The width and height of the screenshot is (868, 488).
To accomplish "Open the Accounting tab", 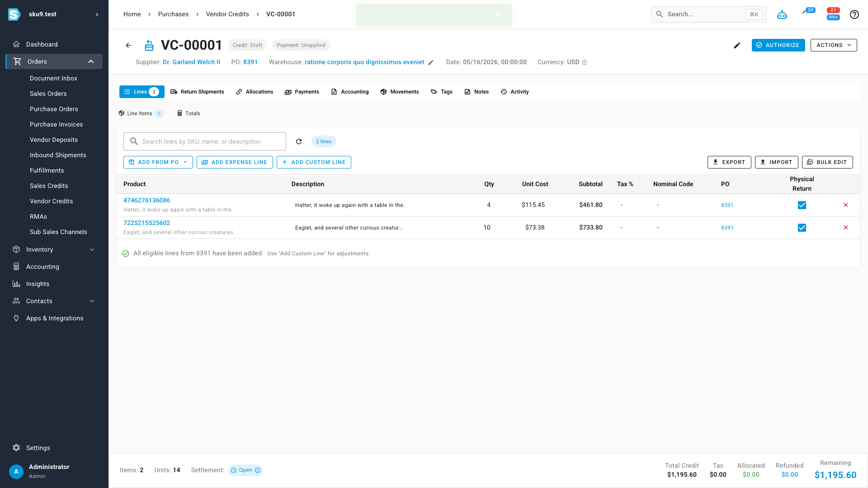I will [350, 92].
